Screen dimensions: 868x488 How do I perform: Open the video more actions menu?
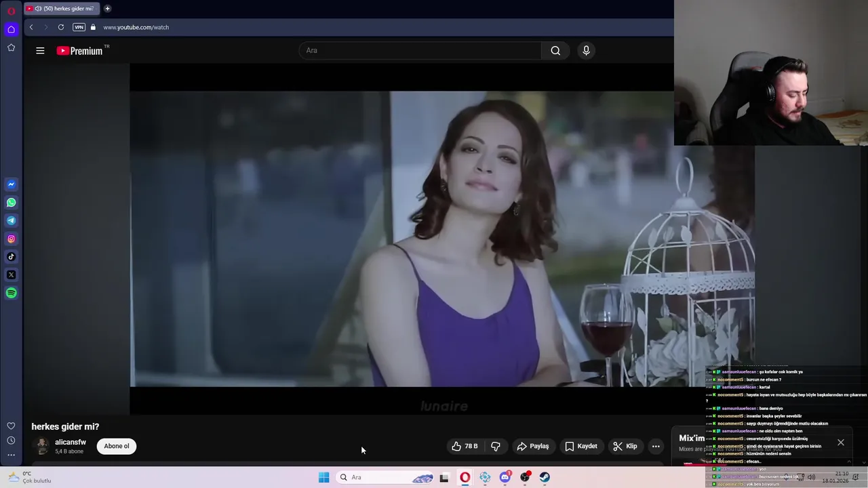pyautogui.click(x=656, y=446)
